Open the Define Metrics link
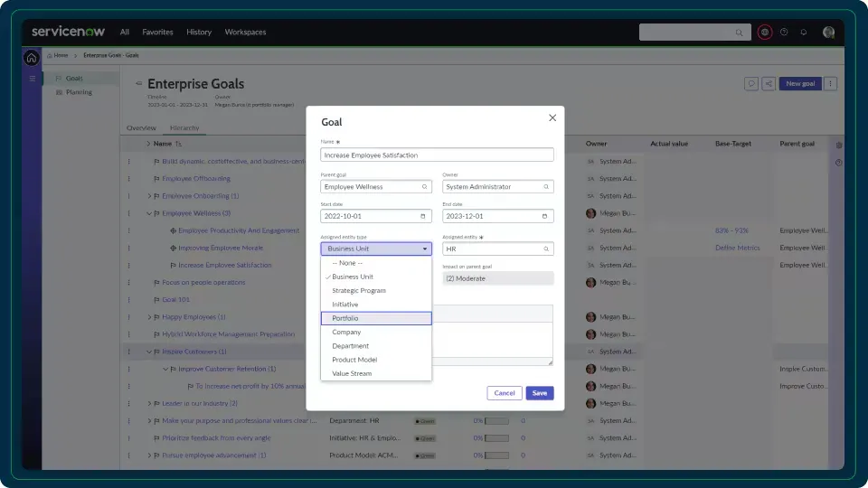Screen dimensions: 868x488 click(738, 248)
